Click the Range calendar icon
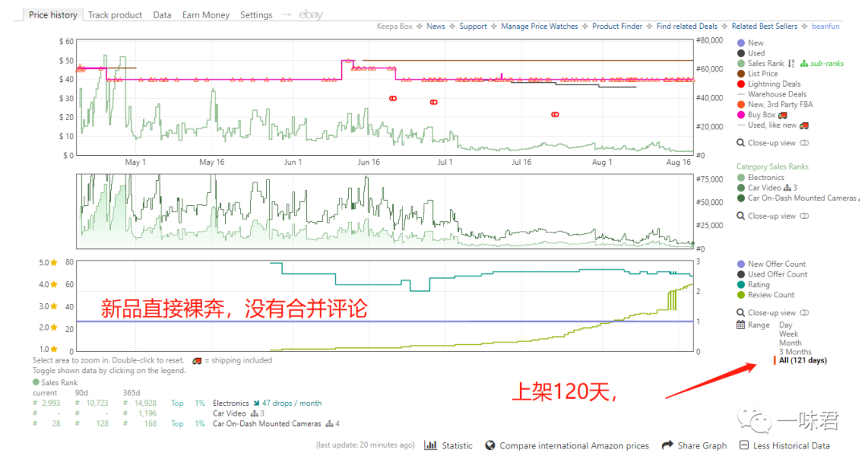868x459 pixels. coord(741,325)
